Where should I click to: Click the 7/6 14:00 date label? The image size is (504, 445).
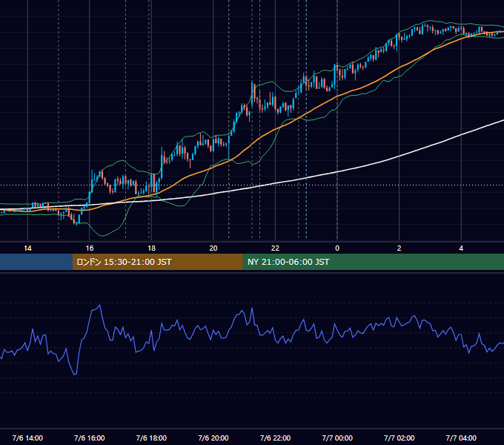click(x=27, y=438)
